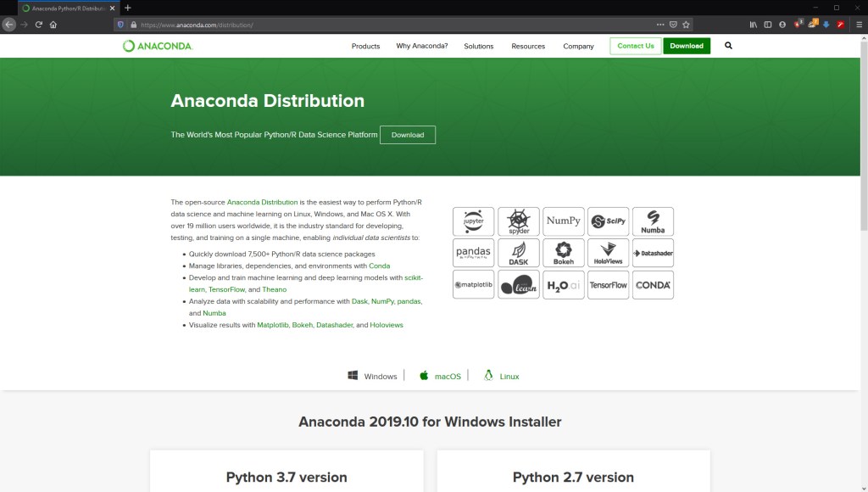The image size is (868, 492).
Task: Open the Conda hyperlink in list
Action: [x=379, y=266]
